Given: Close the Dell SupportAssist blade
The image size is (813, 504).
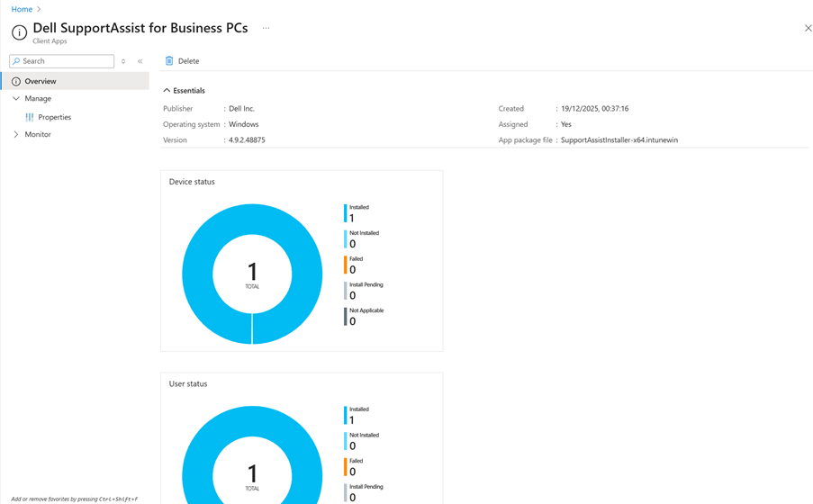Looking at the screenshot, I should [x=808, y=28].
